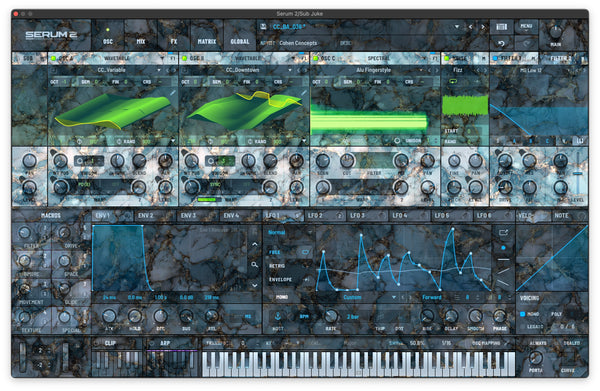Click the LFO 1 free mode loop icon
Screen dimensions: 600x391
(x=305, y=252)
